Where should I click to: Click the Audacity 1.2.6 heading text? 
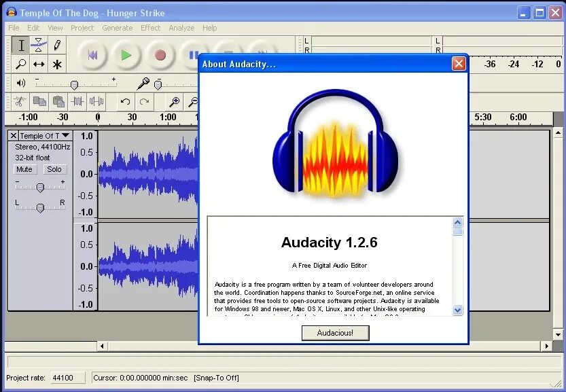(x=329, y=243)
